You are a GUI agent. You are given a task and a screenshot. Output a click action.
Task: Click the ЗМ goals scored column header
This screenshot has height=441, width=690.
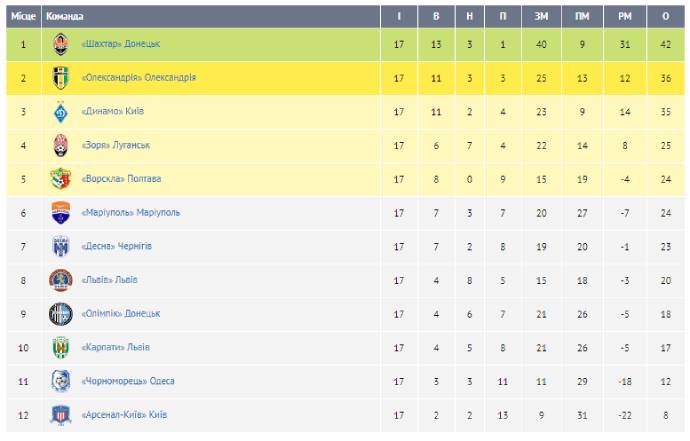click(x=541, y=16)
